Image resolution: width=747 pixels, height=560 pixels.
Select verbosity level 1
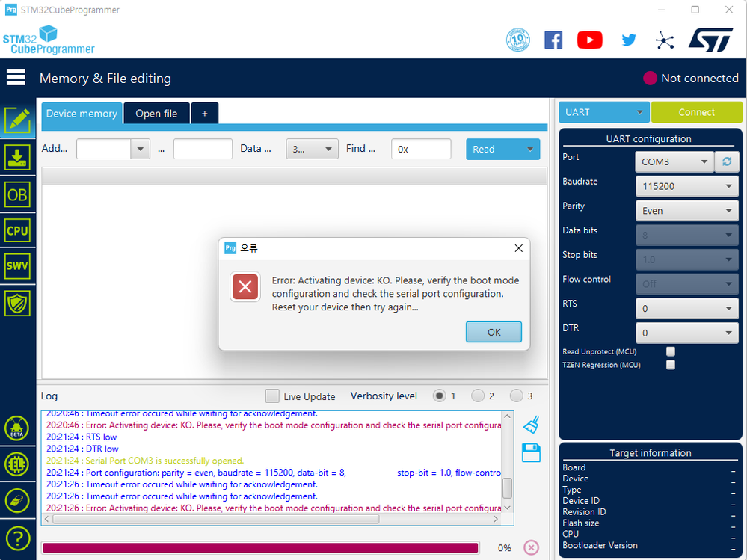pyautogui.click(x=439, y=396)
